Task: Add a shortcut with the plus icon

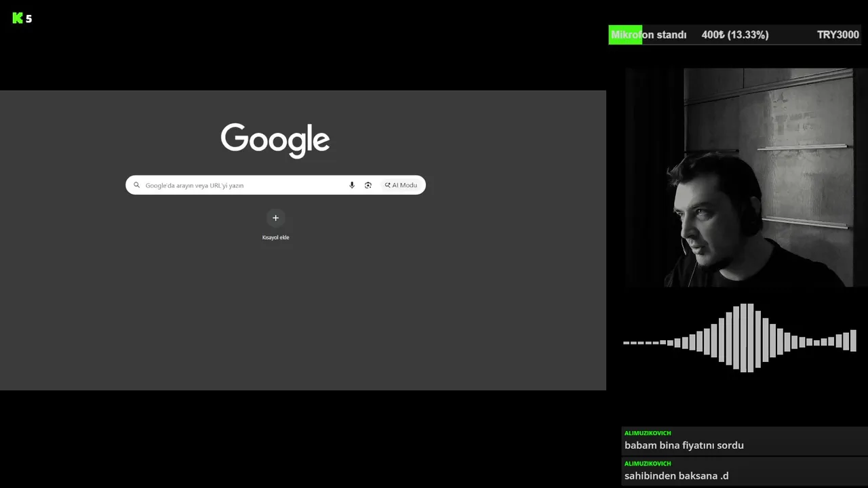Action: [x=275, y=218]
